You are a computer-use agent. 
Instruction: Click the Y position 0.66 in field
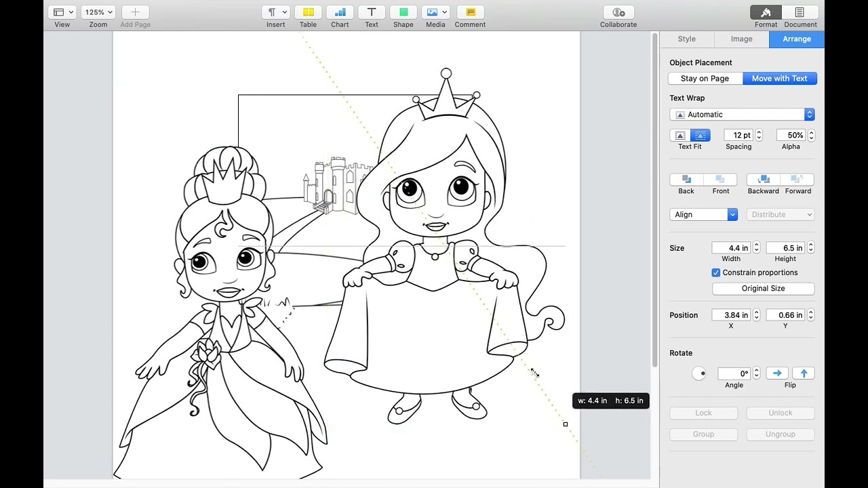[785, 315]
